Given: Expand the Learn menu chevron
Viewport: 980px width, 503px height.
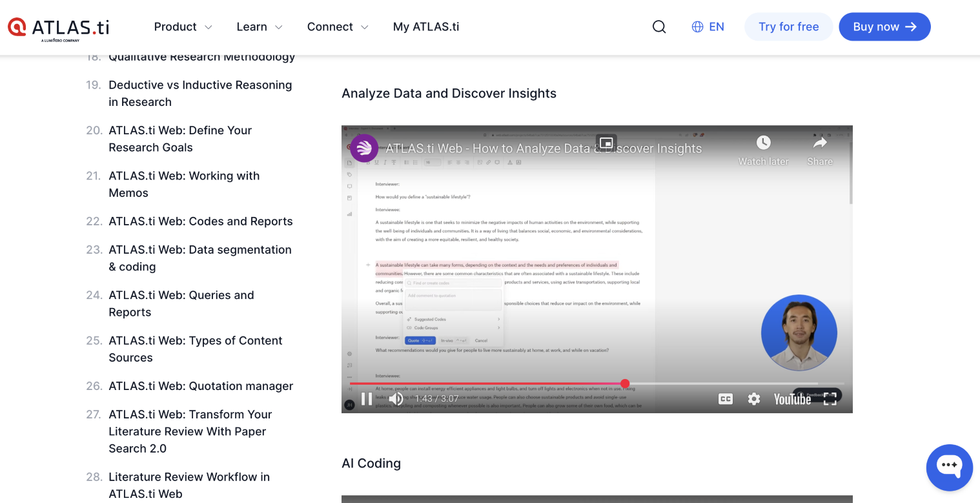Looking at the screenshot, I should tap(278, 27).
